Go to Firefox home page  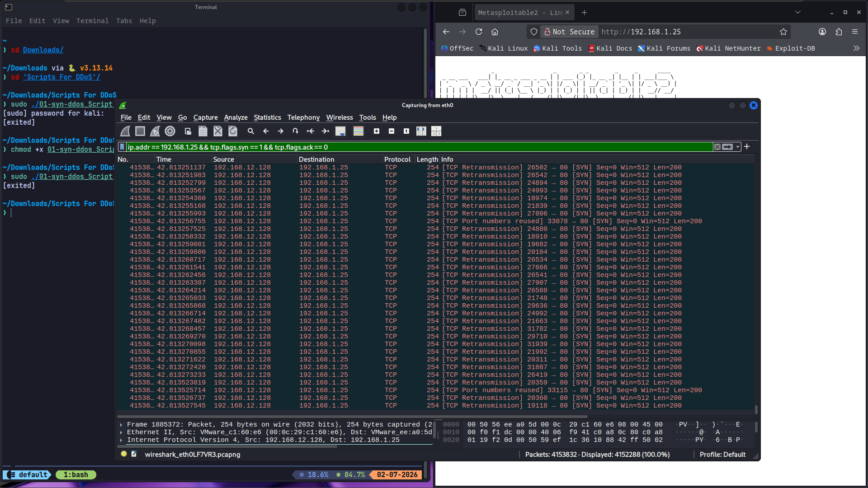click(x=495, y=32)
